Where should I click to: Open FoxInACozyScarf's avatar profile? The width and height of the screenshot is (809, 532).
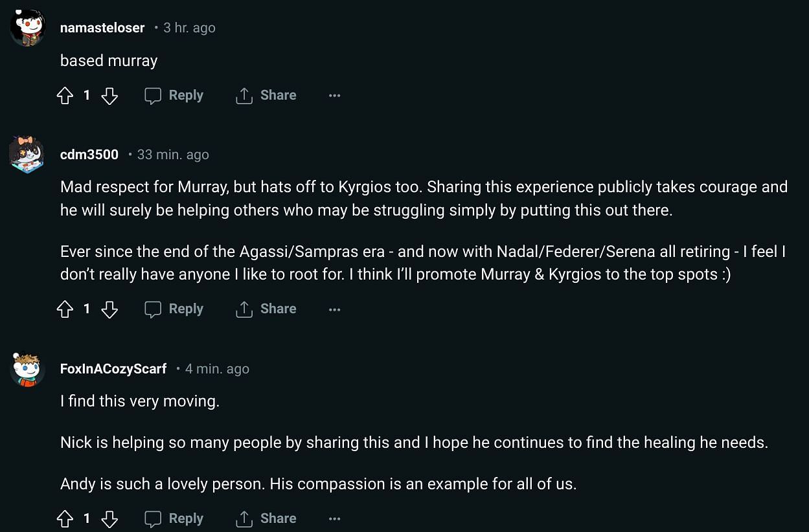coord(27,370)
